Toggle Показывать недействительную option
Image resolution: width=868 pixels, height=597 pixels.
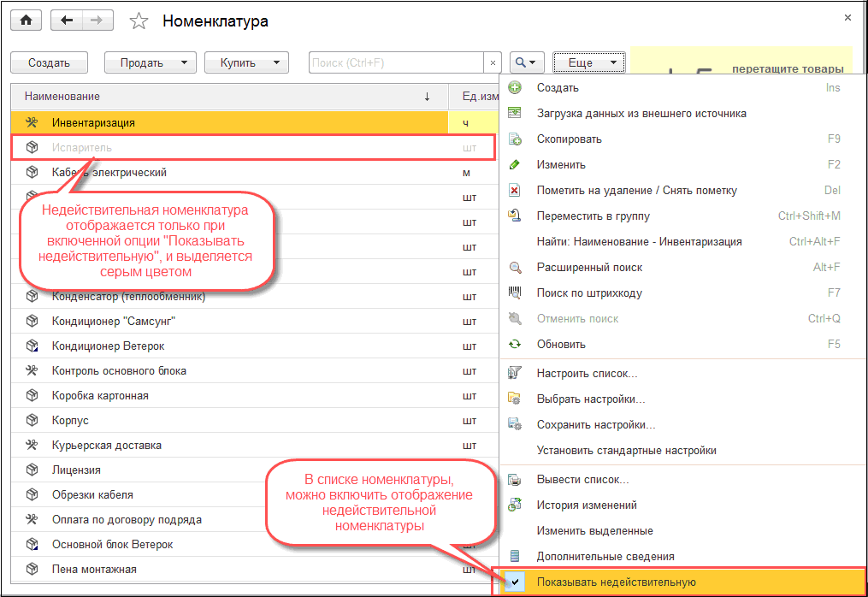(616, 582)
